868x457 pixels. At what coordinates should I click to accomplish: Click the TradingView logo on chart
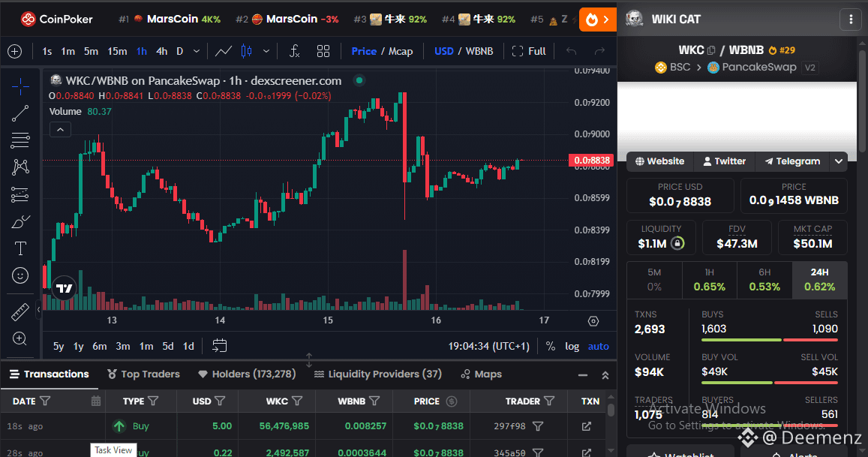(65, 288)
